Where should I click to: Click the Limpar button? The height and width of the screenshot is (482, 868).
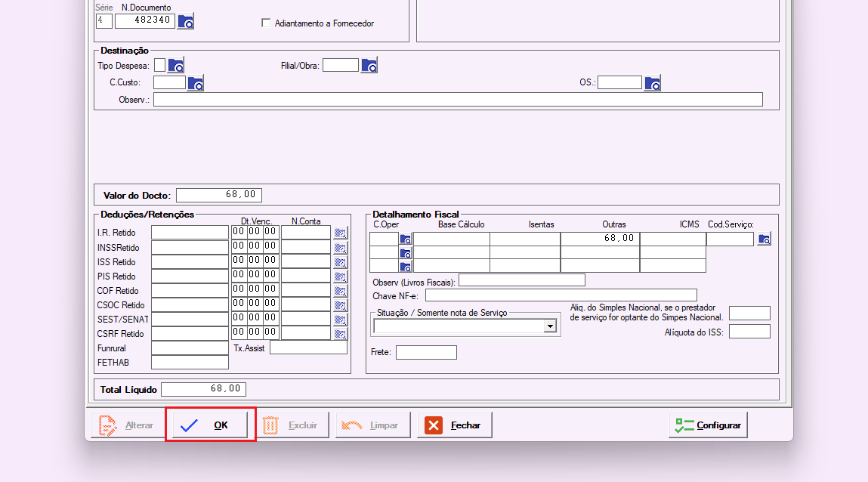click(373, 425)
